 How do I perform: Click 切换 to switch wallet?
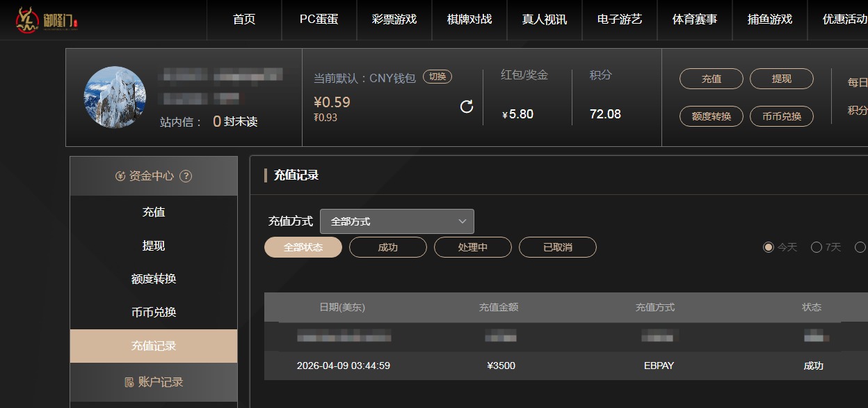coord(437,78)
